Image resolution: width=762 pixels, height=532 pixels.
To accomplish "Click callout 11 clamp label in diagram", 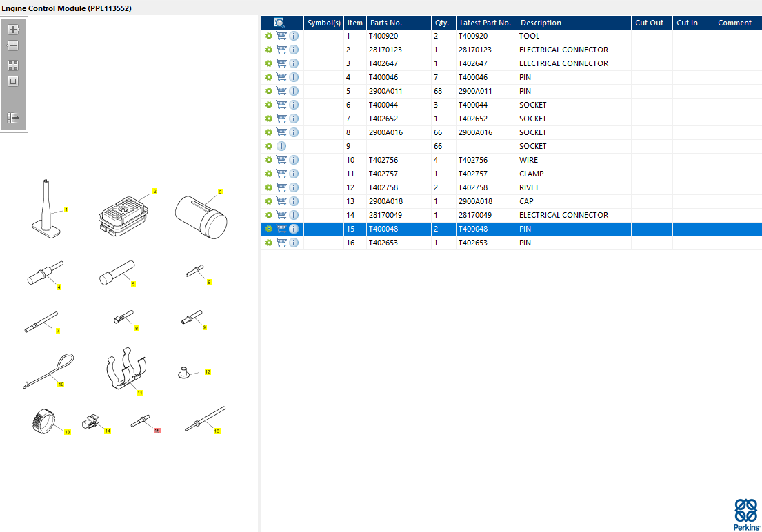I will pos(139,393).
